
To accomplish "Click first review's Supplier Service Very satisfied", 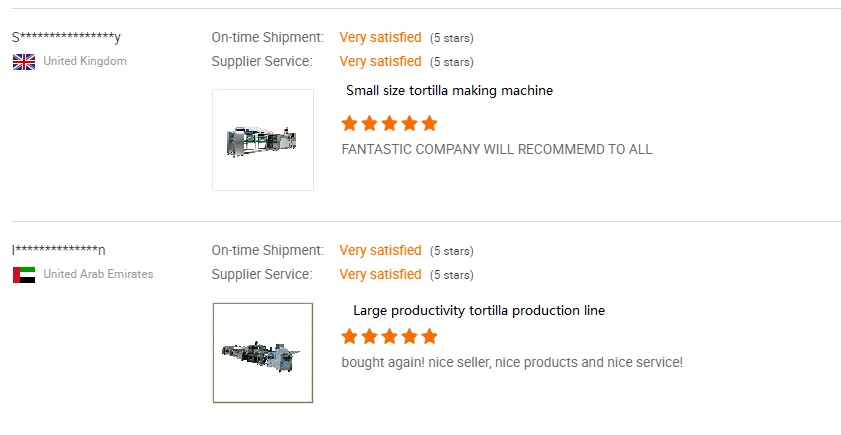I will [x=380, y=62].
